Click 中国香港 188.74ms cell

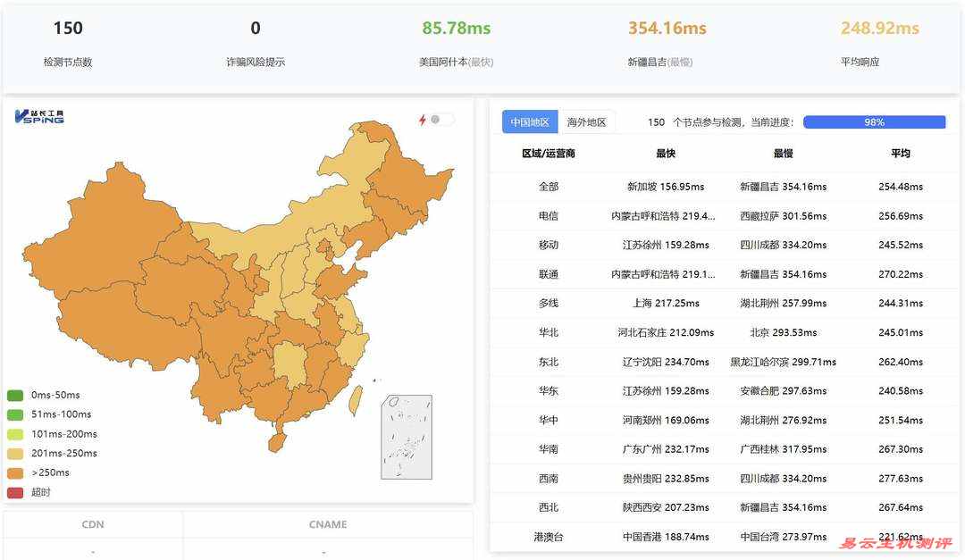click(666, 538)
